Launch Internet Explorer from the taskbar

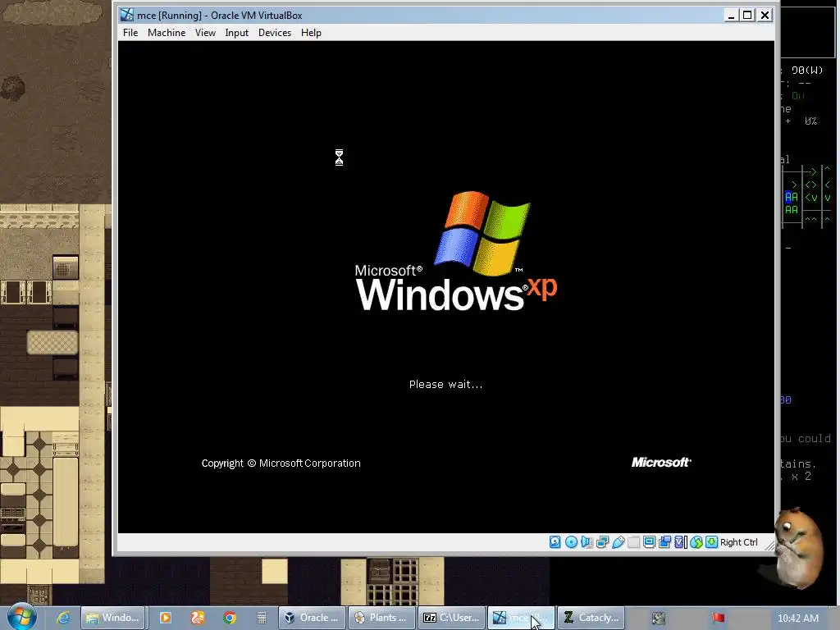pos(63,618)
